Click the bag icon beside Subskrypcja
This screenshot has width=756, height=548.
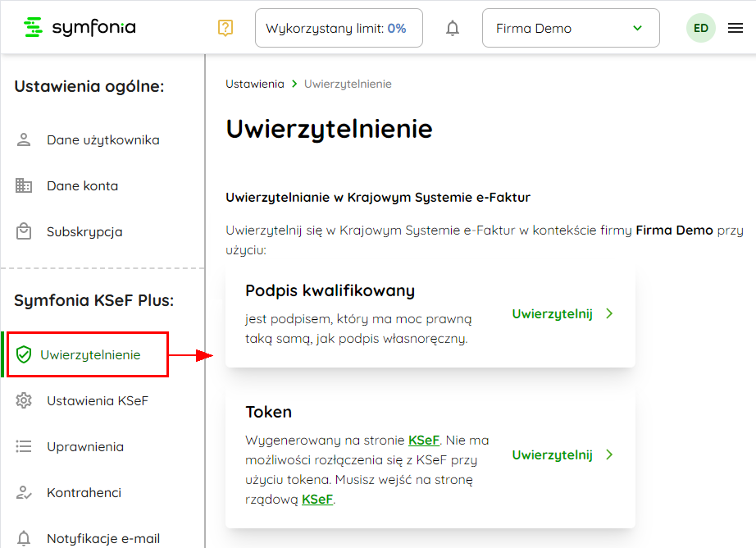click(24, 231)
